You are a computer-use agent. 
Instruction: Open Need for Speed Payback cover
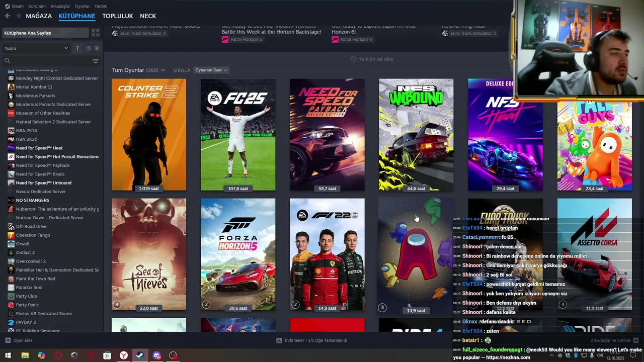click(x=327, y=135)
